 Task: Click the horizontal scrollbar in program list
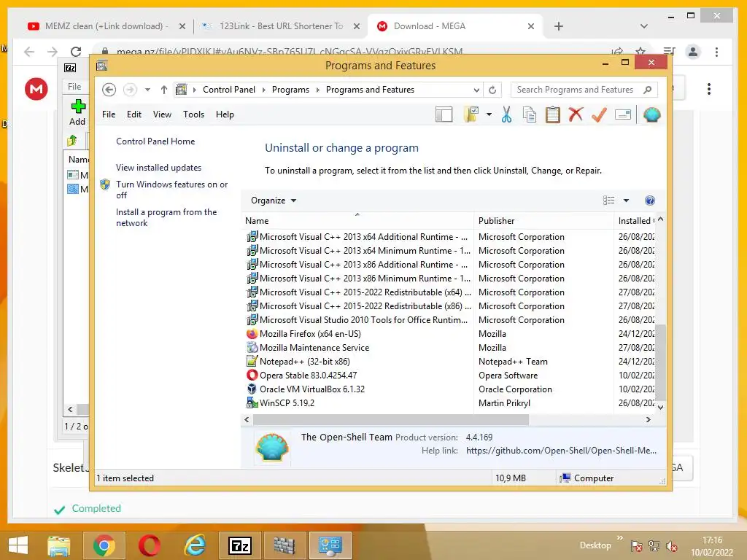(x=391, y=419)
